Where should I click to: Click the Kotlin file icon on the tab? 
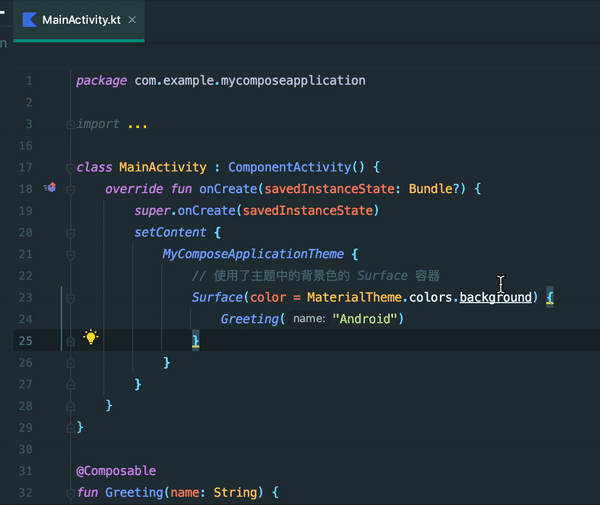pos(29,20)
